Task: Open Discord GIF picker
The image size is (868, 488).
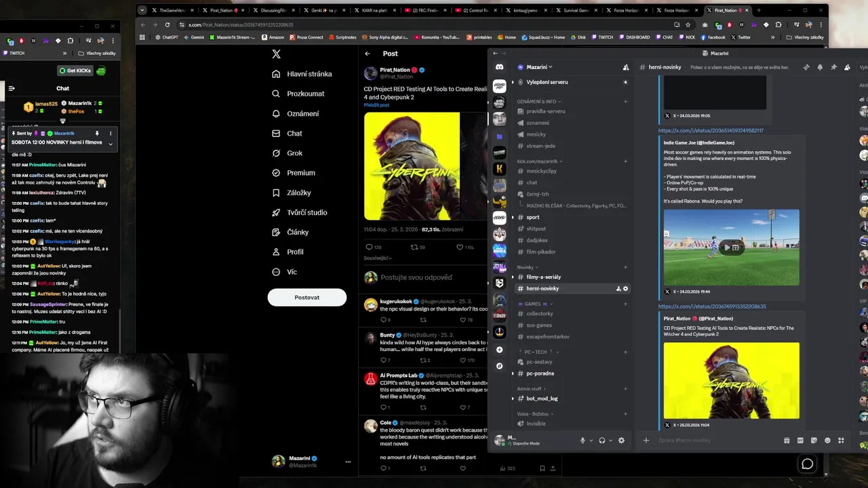Action: [x=800, y=440]
